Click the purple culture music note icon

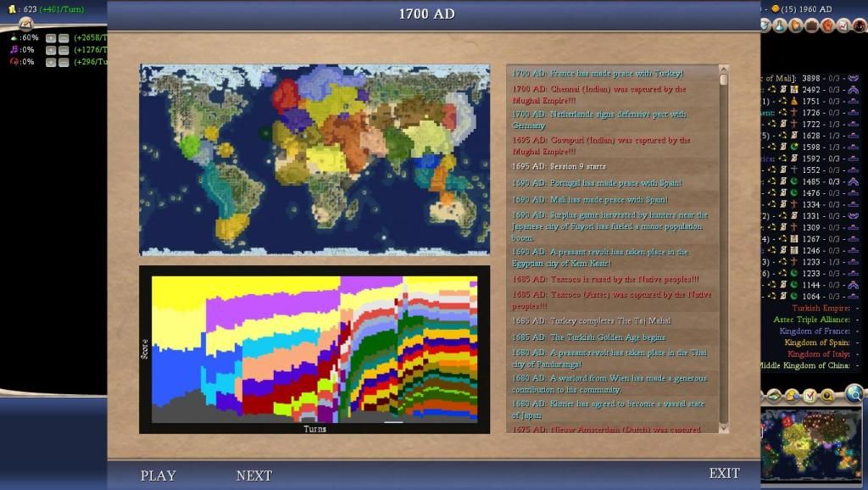click(x=14, y=50)
